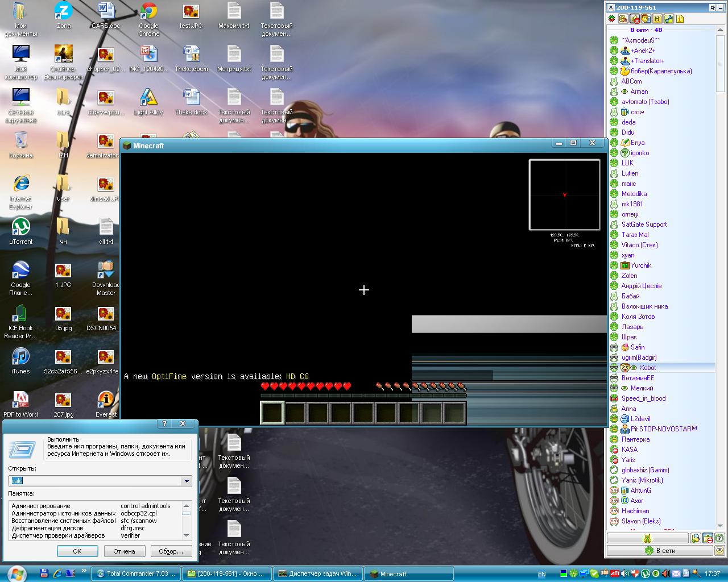728x582 pixels.
Task: Select contact ~AsmodeuS~ in QIP list
Action: pyautogui.click(x=640, y=40)
